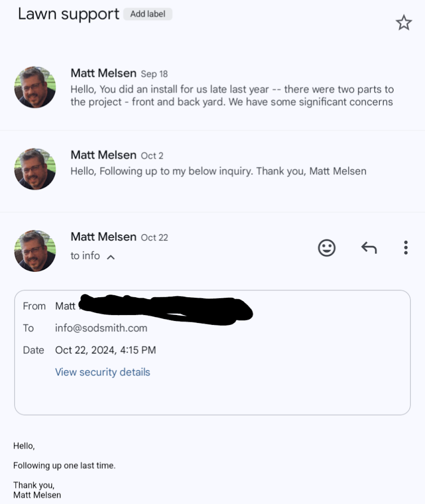Select the Matt Melsen name on the Sep 18 email
This screenshot has width=425, height=504.
pos(103,73)
